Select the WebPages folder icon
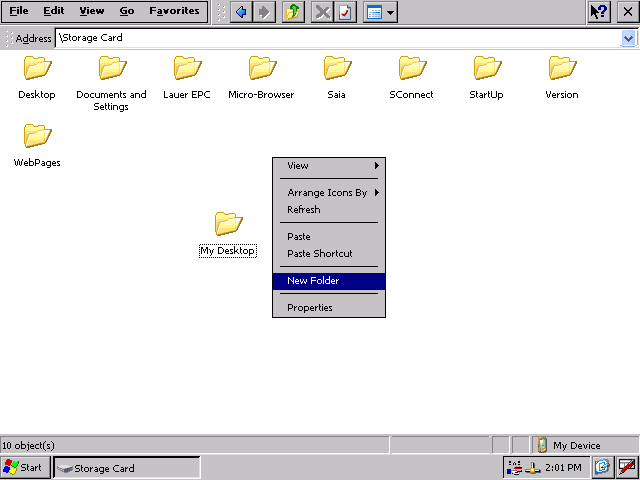This screenshot has width=640, height=480. (37, 136)
